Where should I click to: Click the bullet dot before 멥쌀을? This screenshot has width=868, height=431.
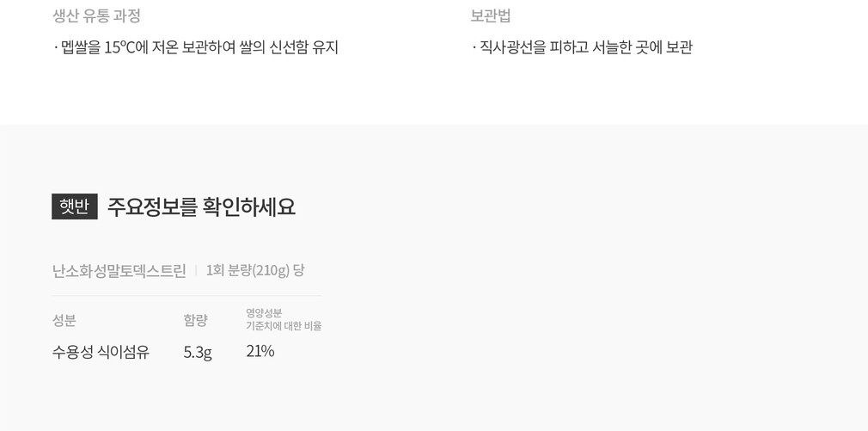[x=56, y=47]
